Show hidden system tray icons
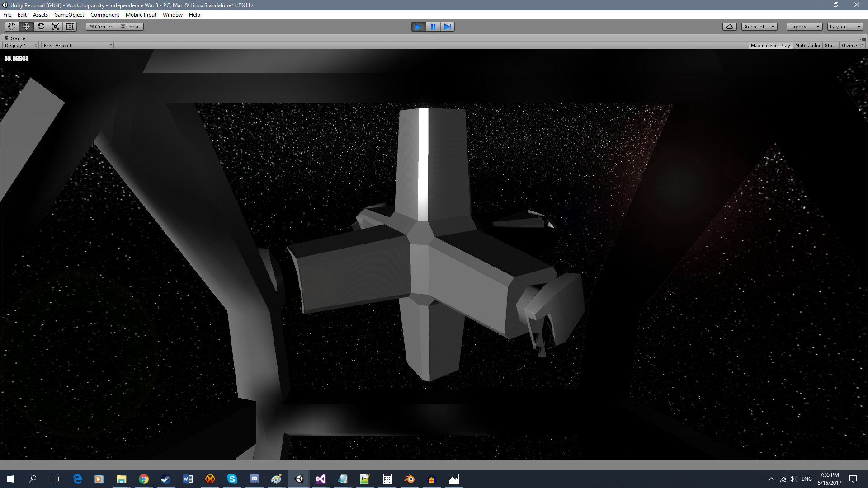The height and width of the screenshot is (488, 868). point(771,479)
